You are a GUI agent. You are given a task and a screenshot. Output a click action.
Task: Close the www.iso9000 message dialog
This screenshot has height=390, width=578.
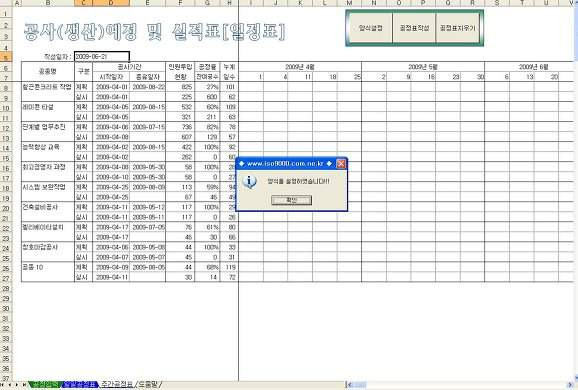341,163
